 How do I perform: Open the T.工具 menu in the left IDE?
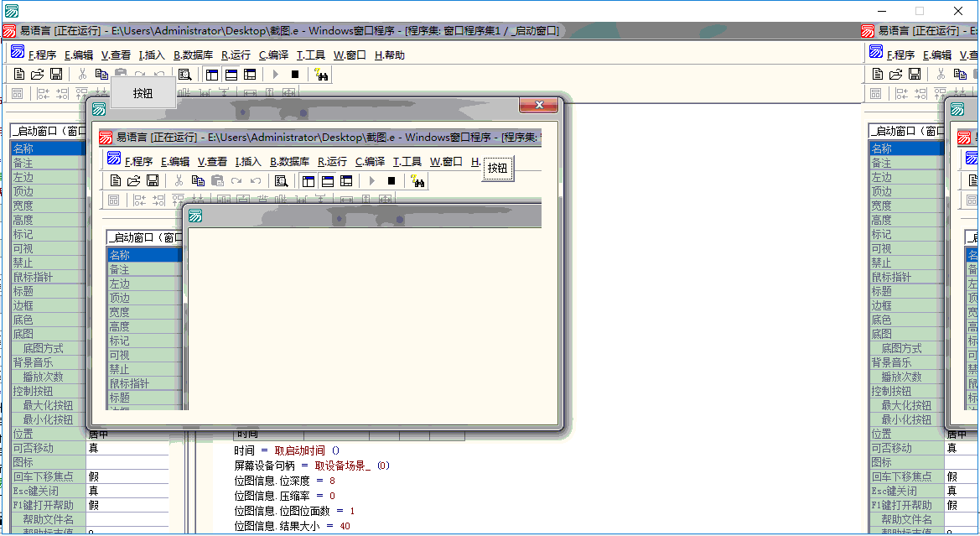(x=311, y=55)
